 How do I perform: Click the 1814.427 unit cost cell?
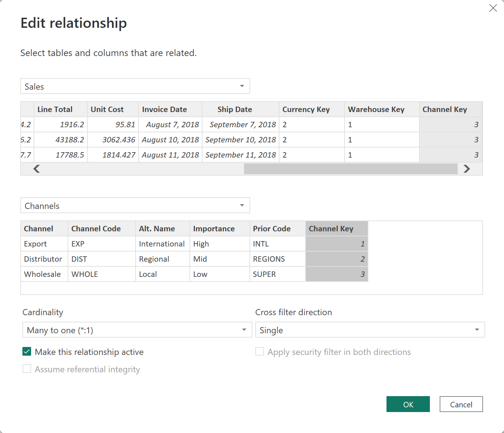point(113,155)
